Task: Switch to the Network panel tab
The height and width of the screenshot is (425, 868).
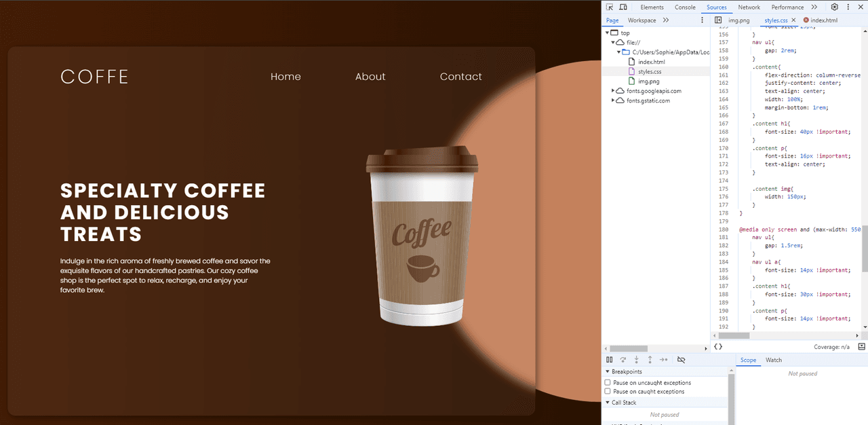Action: tap(749, 7)
